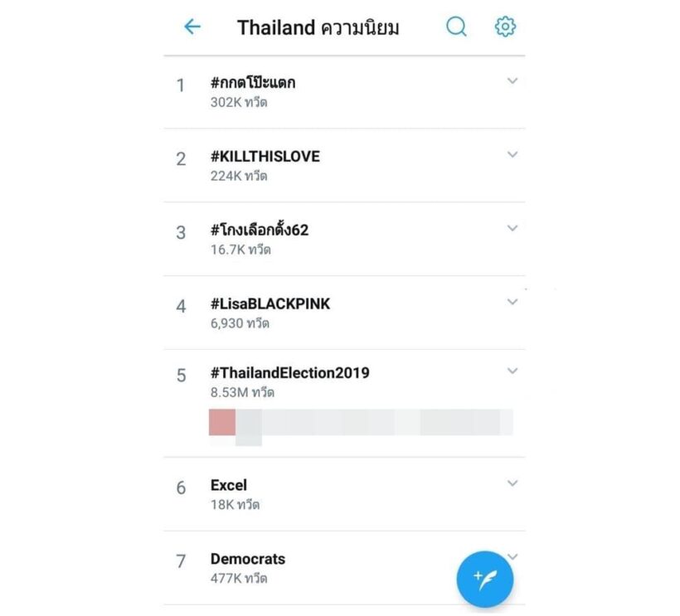
Task: Expand options chevron for #KILLTHISLOVE
Action: pos(512,155)
